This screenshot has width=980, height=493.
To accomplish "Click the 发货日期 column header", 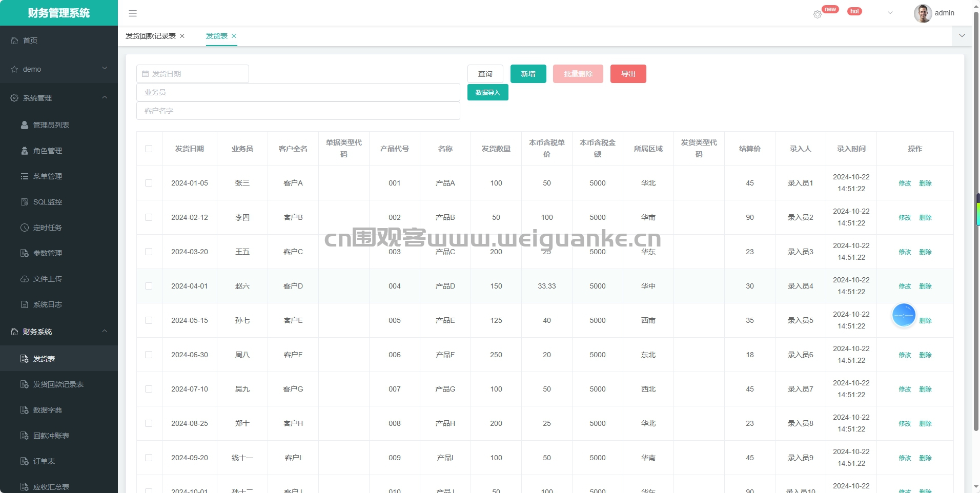I will pos(190,149).
